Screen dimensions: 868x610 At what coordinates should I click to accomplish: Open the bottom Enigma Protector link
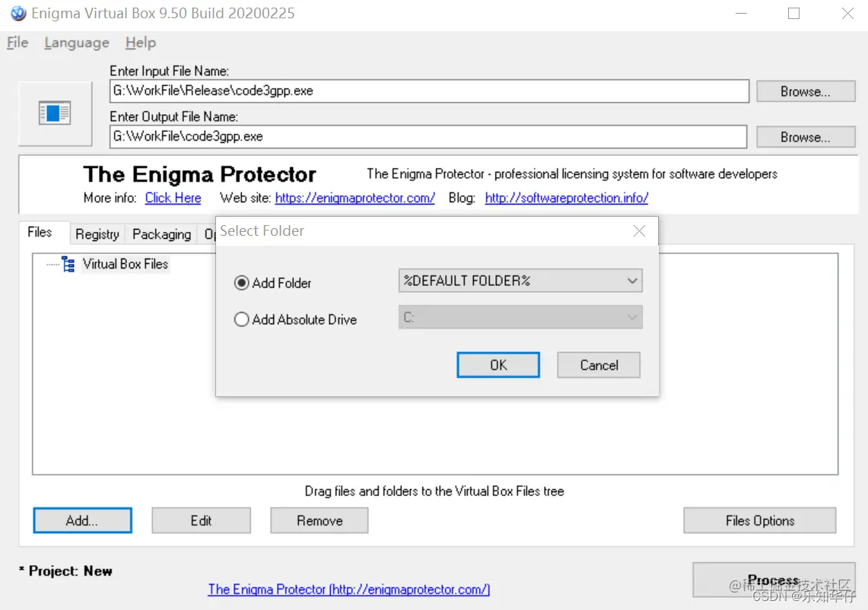click(348, 589)
